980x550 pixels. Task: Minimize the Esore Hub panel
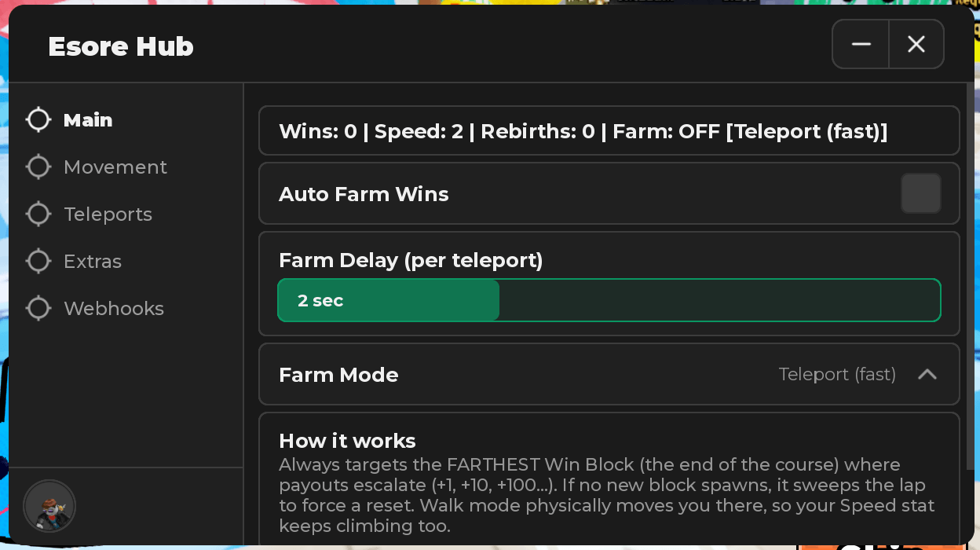click(861, 44)
